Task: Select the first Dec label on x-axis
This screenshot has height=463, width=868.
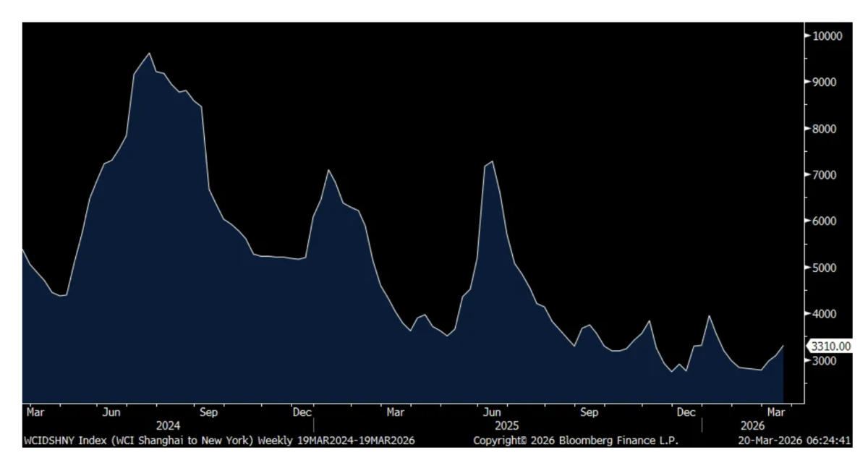Action: point(302,412)
